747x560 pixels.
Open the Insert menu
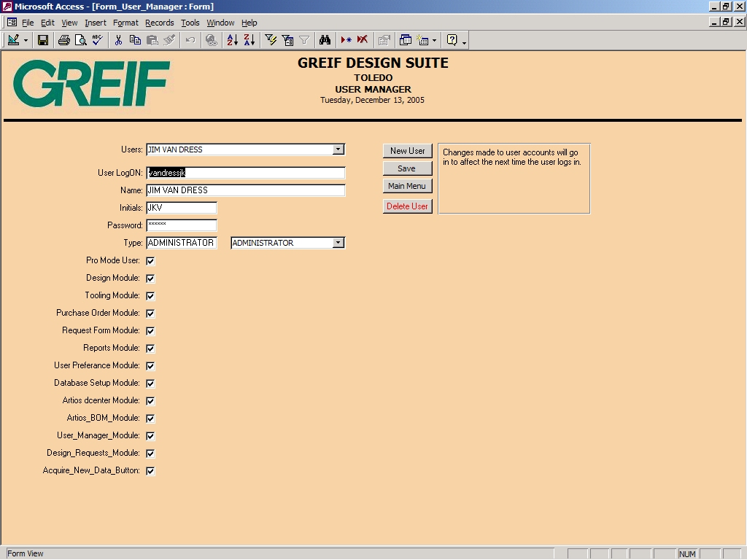click(96, 23)
